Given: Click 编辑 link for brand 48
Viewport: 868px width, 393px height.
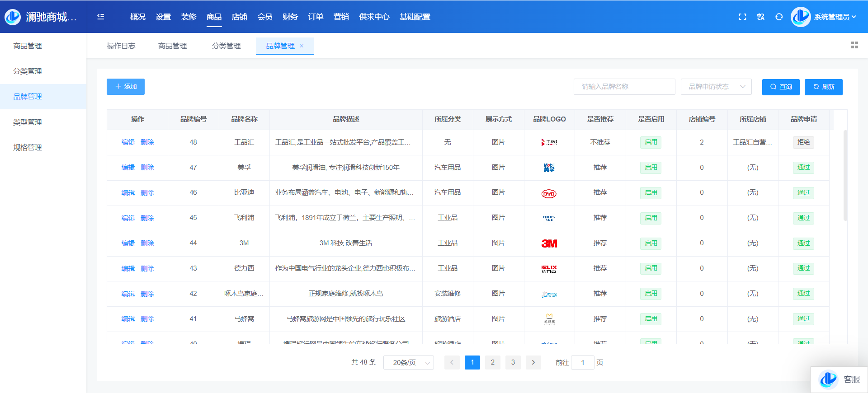Looking at the screenshot, I should [x=128, y=142].
